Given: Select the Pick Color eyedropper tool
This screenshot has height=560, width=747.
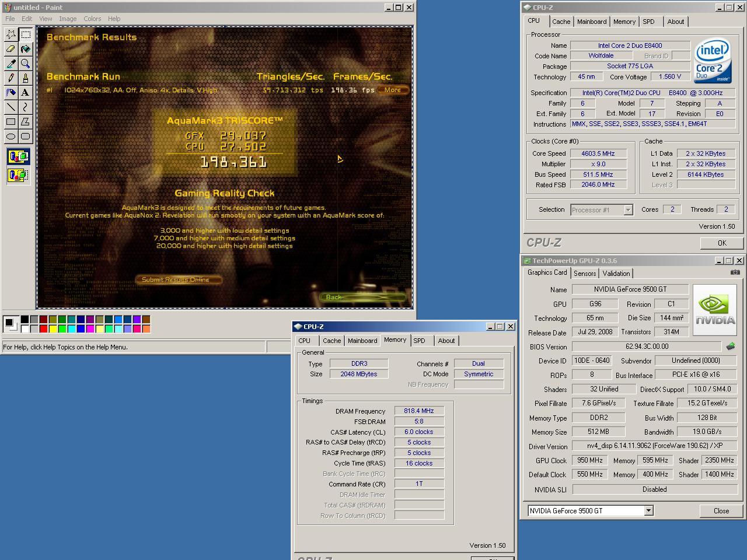Looking at the screenshot, I should (x=11, y=64).
